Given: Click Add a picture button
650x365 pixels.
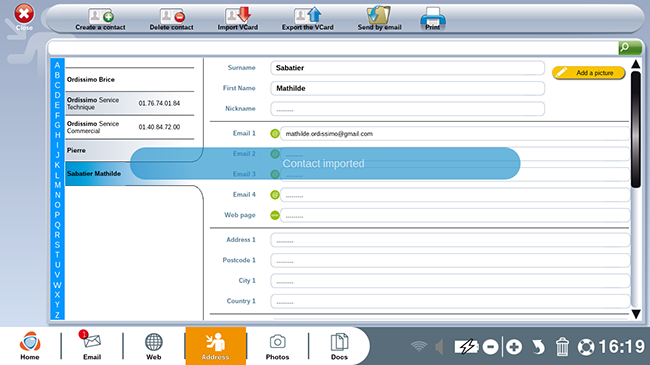Looking at the screenshot, I should (589, 73).
